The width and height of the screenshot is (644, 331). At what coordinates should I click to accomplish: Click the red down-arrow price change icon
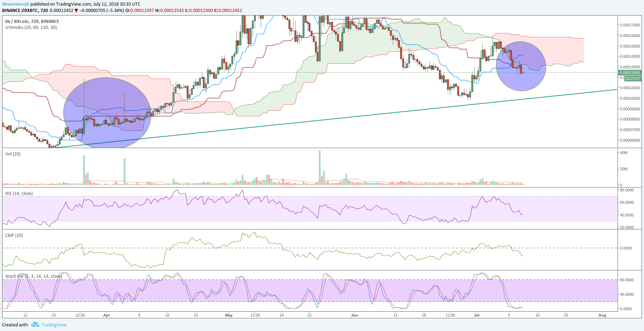[76, 11]
